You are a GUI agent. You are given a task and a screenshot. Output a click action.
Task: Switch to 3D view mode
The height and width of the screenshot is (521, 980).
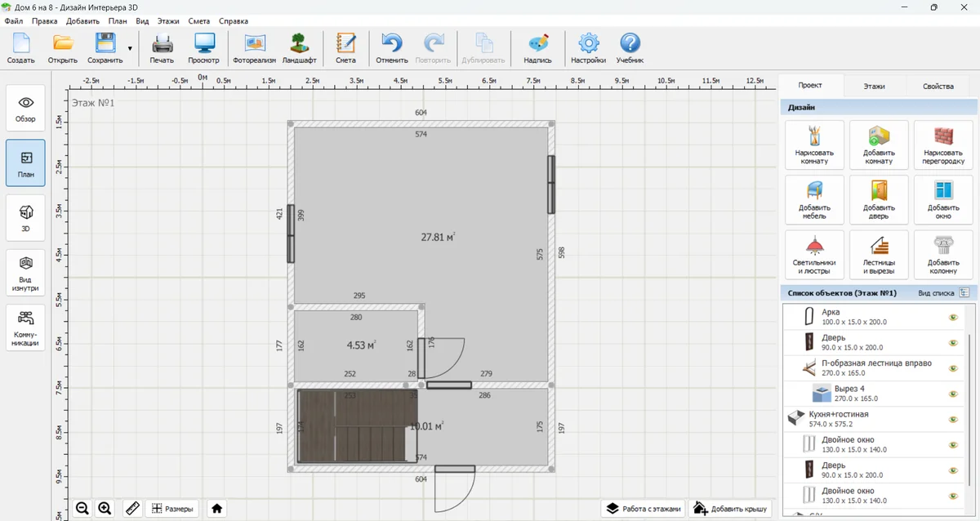click(x=26, y=217)
